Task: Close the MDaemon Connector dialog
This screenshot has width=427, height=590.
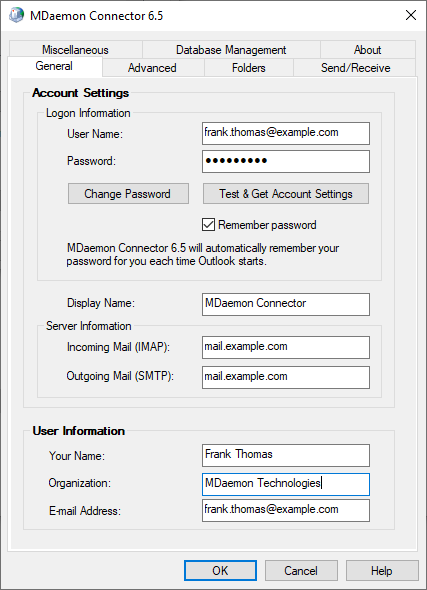Action: tap(411, 15)
